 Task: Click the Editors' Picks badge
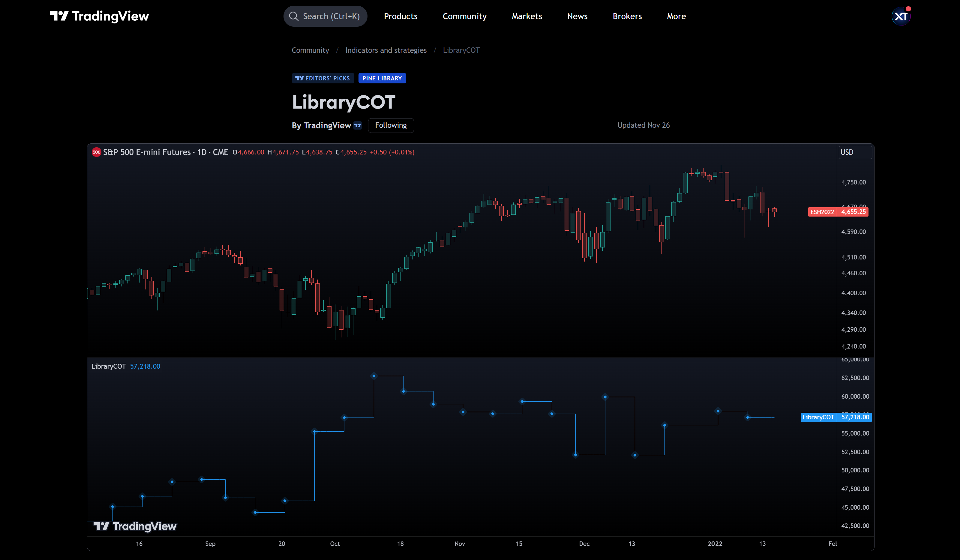pos(323,78)
